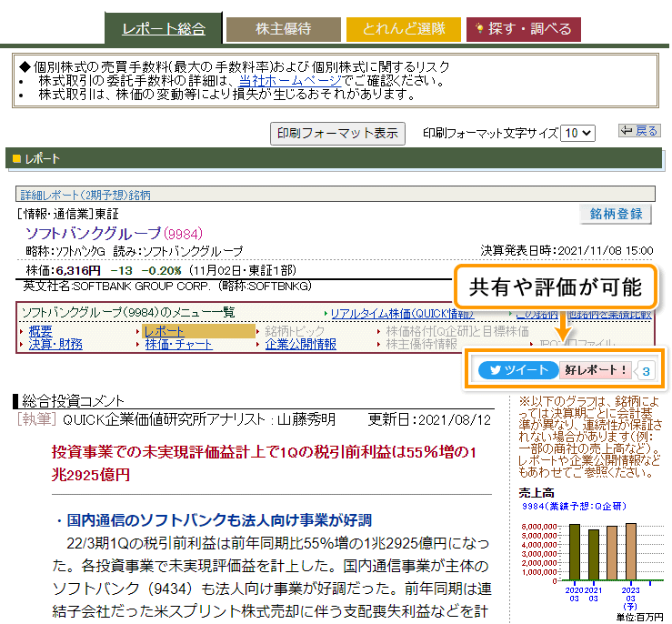Click the 9984(業績予想:Q企研) chart label
This screenshot has height=624, width=672.
pos(574,506)
